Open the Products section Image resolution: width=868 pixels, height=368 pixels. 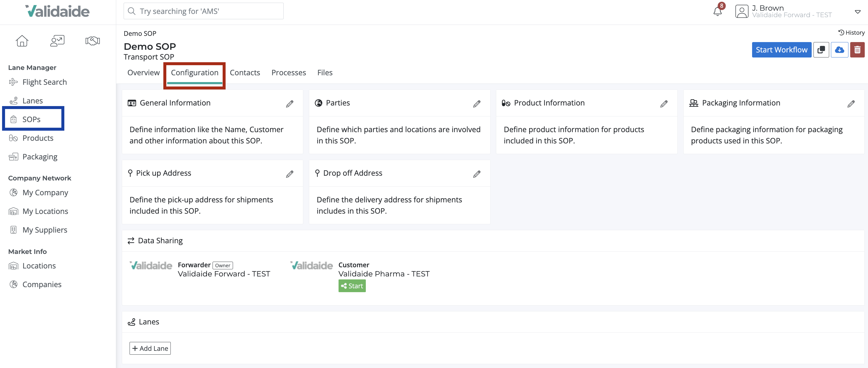click(37, 138)
